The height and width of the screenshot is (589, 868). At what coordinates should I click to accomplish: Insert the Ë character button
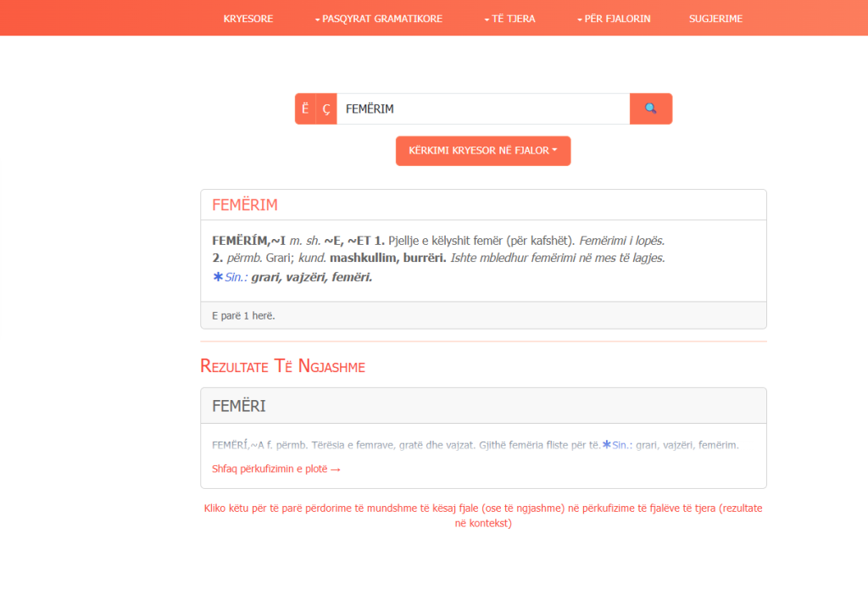click(305, 108)
